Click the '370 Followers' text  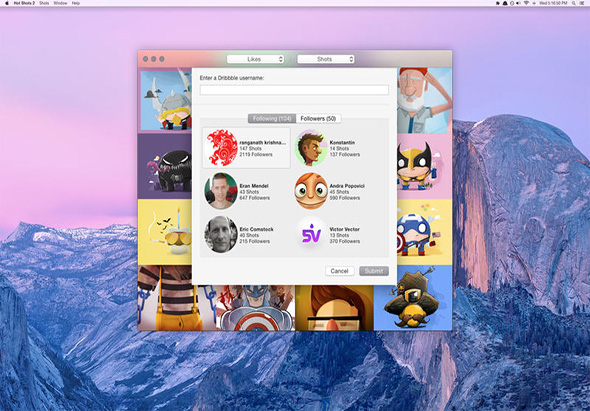345,241
